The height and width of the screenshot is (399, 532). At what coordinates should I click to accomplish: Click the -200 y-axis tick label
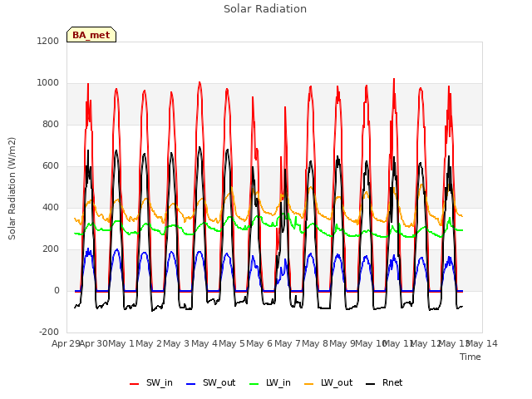(49, 332)
